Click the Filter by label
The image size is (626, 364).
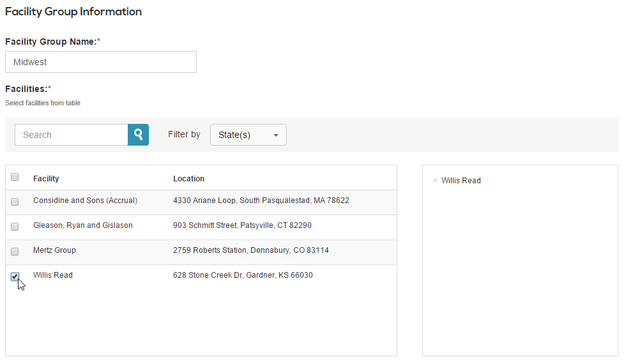click(184, 134)
